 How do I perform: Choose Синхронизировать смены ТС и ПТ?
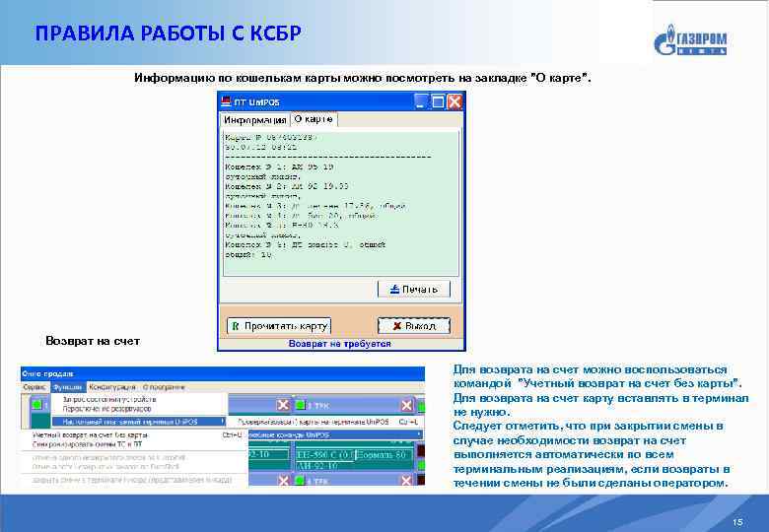[87, 444]
